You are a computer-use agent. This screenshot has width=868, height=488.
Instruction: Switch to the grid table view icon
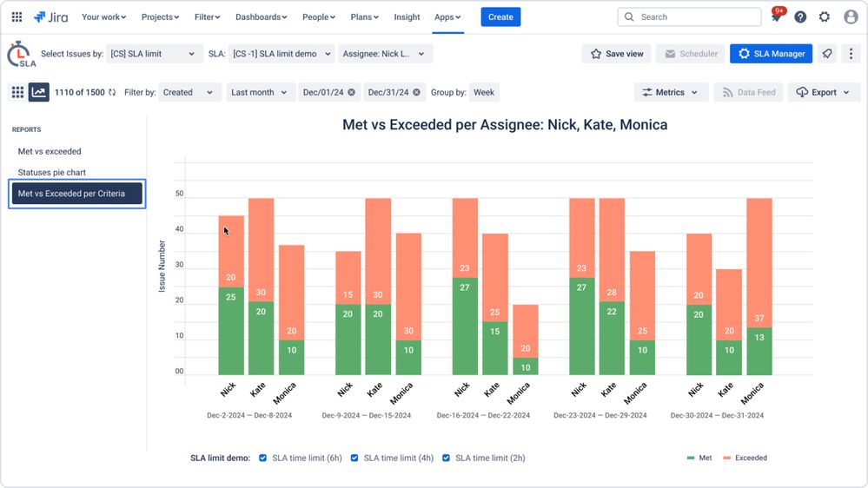click(17, 92)
